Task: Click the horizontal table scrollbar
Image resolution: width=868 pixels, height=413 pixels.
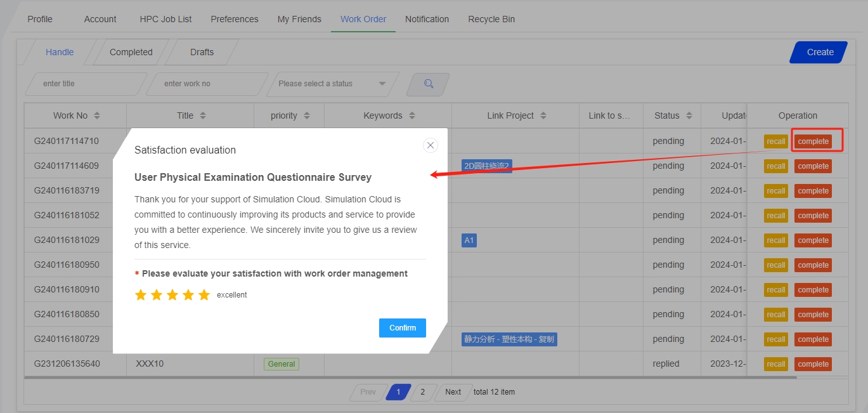Action: pos(410,377)
